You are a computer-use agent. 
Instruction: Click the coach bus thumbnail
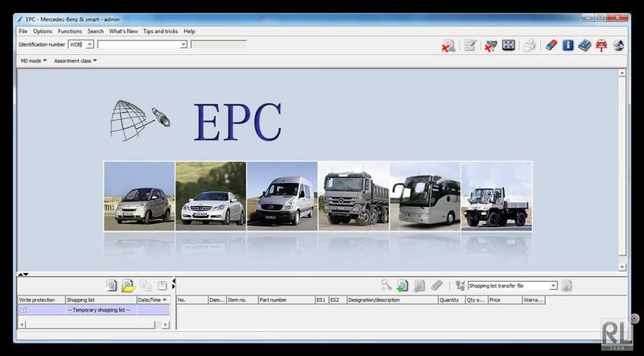[425, 196]
